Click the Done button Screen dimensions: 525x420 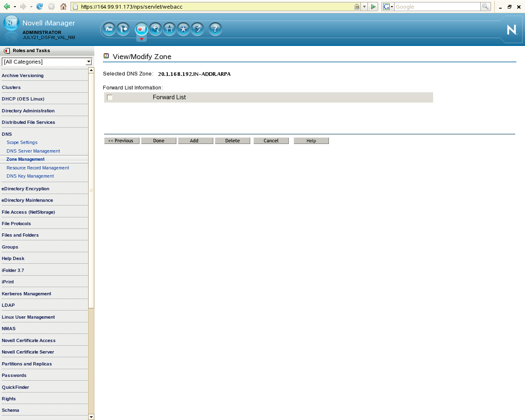point(159,141)
